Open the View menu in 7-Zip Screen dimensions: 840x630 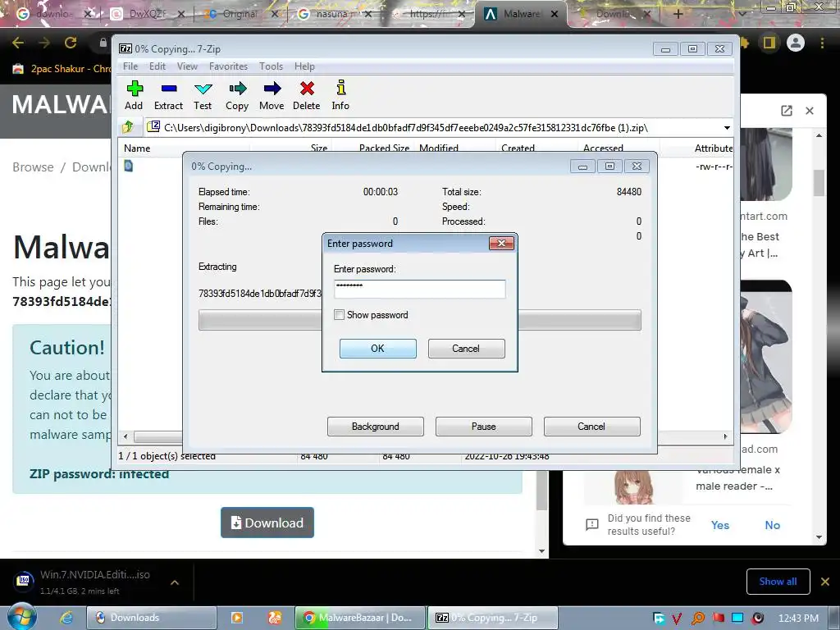(x=187, y=66)
